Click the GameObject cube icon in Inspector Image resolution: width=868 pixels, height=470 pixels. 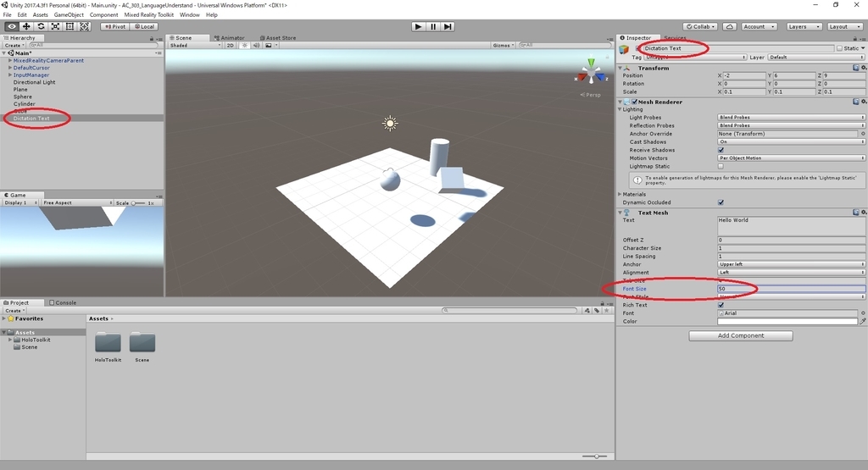[x=624, y=49]
